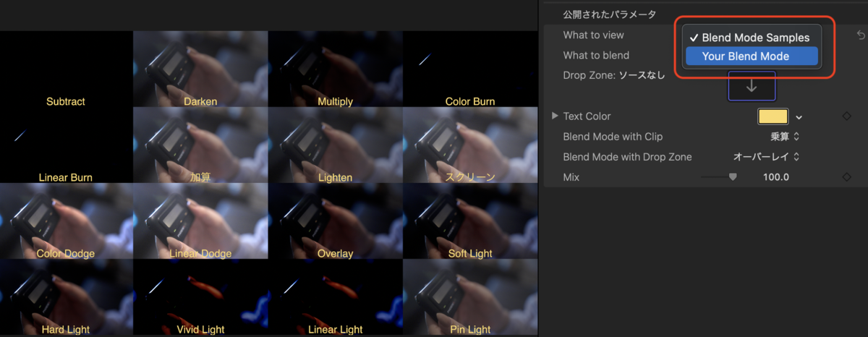Viewport: 868px width, 337px height.
Task: Click the Pin Light sample thumbnail
Action: point(469,297)
